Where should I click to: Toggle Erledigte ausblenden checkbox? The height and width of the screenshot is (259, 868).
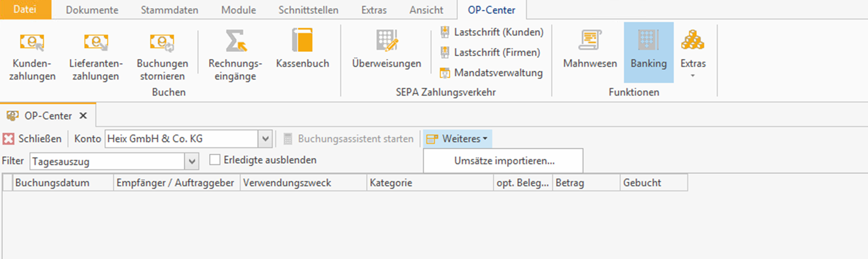[x=215, y=160]
